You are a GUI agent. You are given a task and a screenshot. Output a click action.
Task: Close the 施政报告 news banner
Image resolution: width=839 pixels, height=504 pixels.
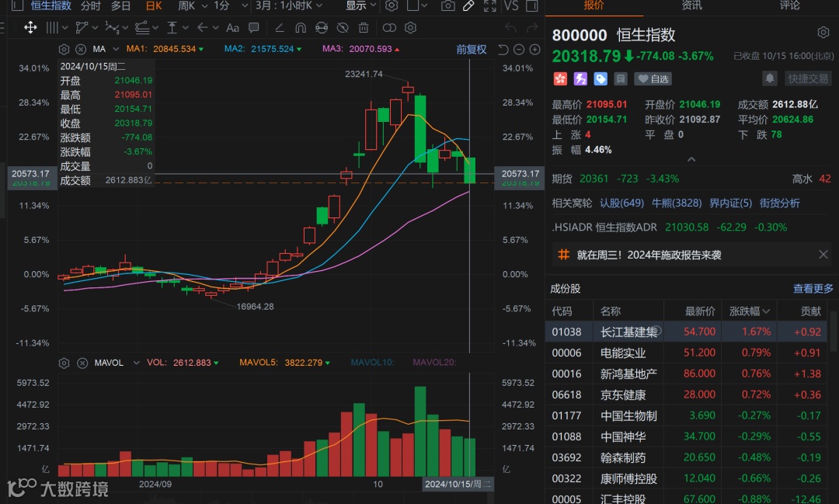coord(823,255)
